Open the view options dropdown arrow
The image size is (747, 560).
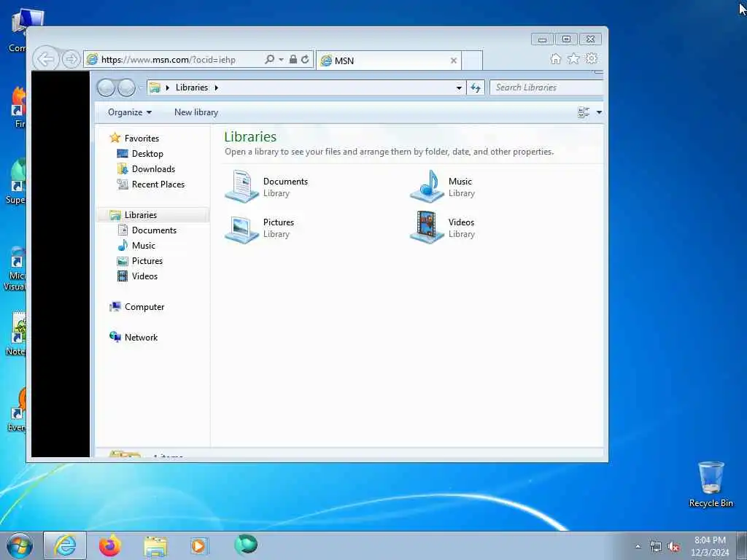[x=599, y=112]
